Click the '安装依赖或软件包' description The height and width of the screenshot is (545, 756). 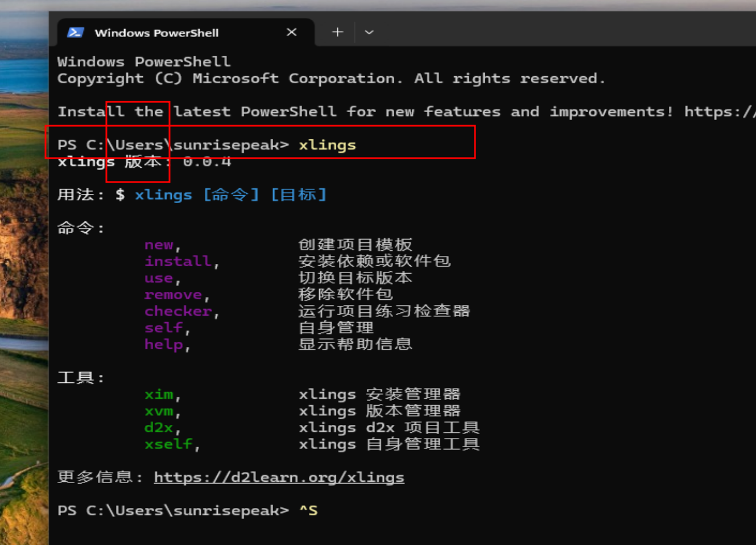[x=375, y=261]
